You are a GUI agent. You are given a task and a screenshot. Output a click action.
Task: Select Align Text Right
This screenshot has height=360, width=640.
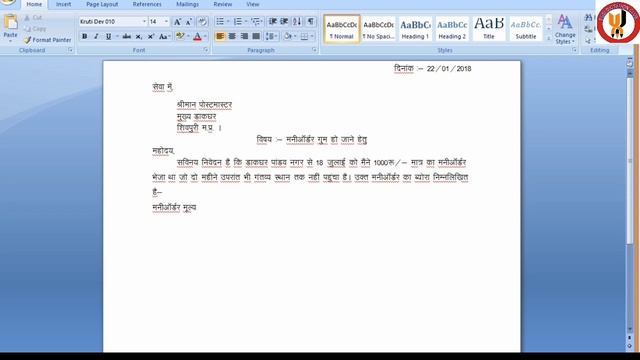click(244, 36)
